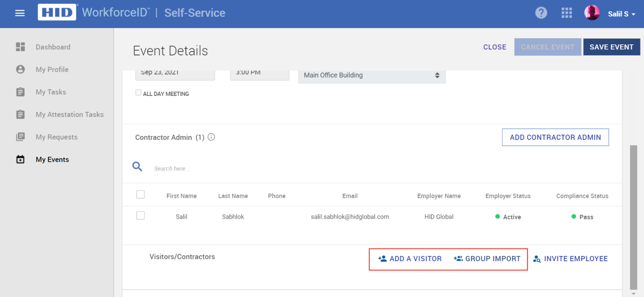Screen dimensions: 644x297
Task: Toggle the ALL DAY MEETING checkbox
Action: point(138,92)
